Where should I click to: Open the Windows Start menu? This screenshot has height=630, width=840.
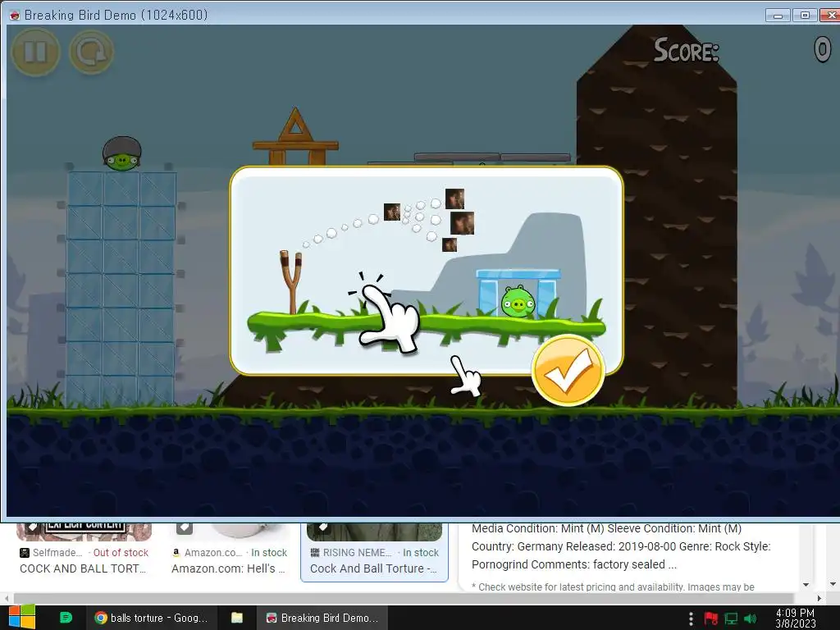[22, 617]
